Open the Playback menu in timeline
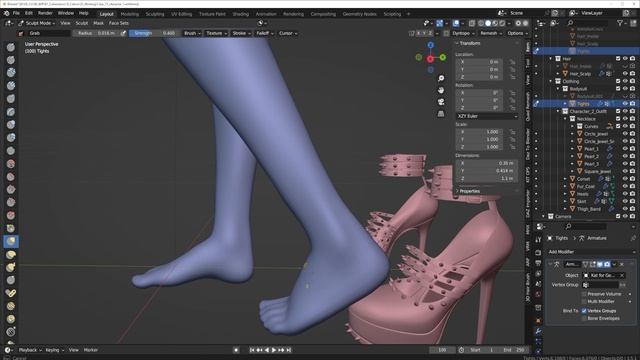640x360 pixels. tap(30, 350)
